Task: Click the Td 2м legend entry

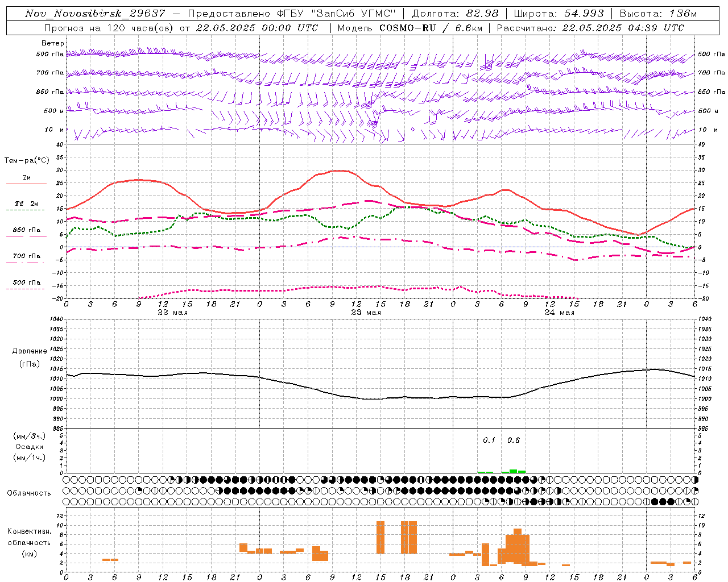Action: click(27, 203)
